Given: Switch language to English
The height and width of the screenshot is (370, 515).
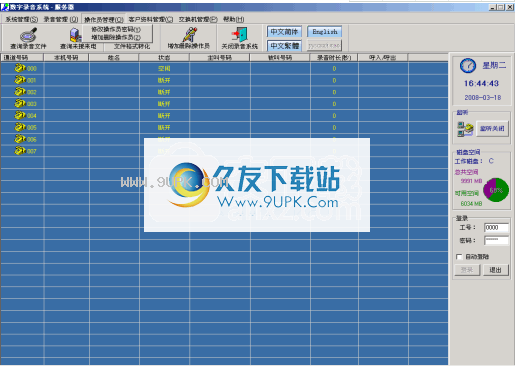Looking at the screenshot, I should pyautogui.click(x=324, y=32).
